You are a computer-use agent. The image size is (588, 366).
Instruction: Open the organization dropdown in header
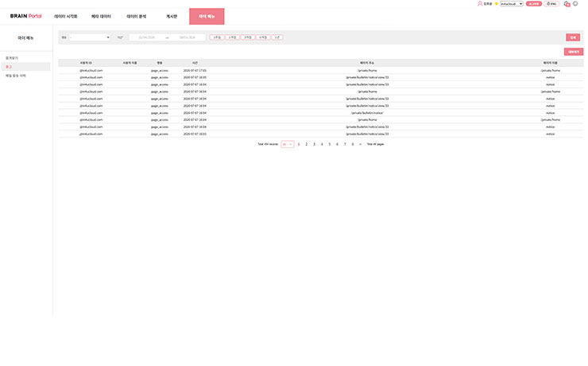(511, 4)
